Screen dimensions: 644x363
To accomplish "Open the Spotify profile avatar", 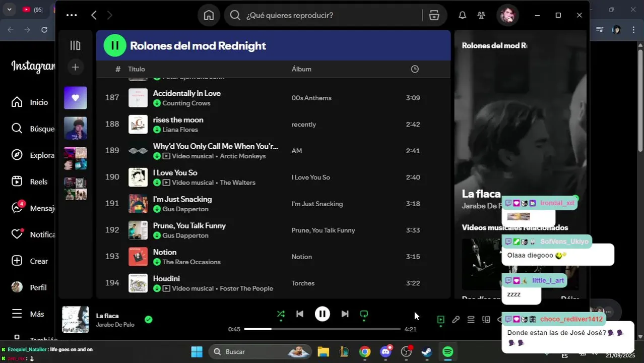I will [x=507, y=15].
